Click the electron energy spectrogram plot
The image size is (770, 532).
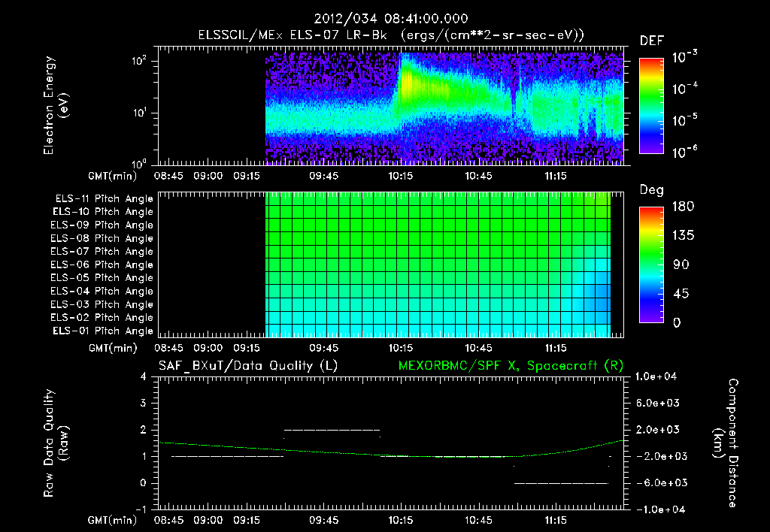tap(391, 105)
